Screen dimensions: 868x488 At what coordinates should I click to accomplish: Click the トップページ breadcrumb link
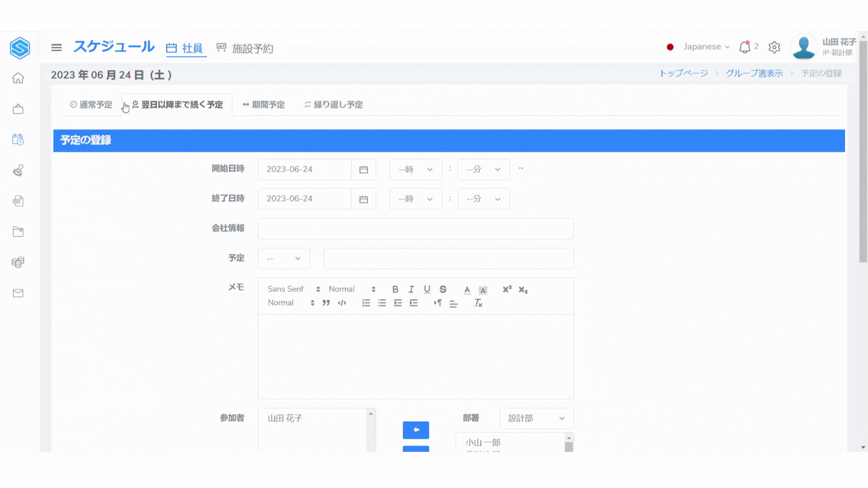684,73
